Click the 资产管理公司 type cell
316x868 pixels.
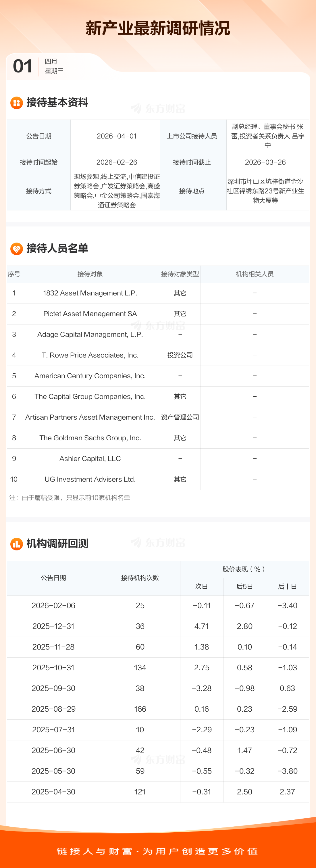(180, 417)
